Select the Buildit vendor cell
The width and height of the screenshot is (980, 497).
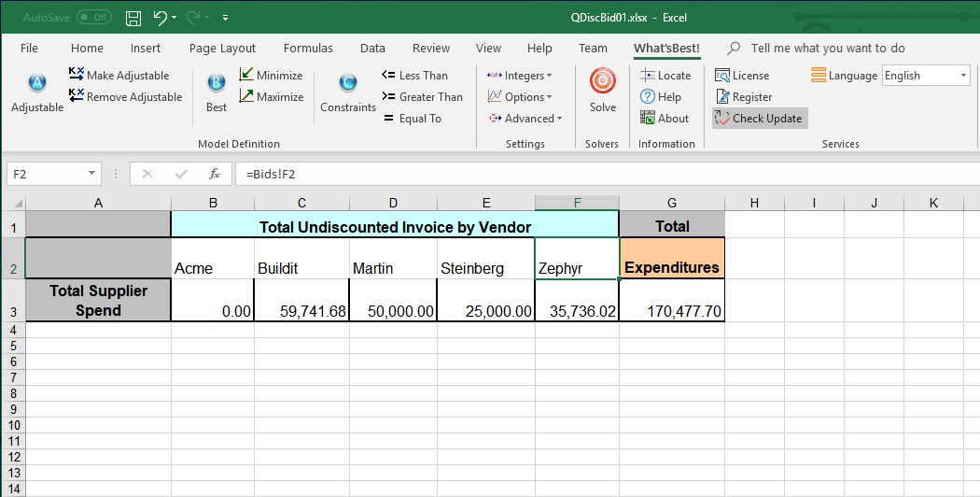click(301, 258)
